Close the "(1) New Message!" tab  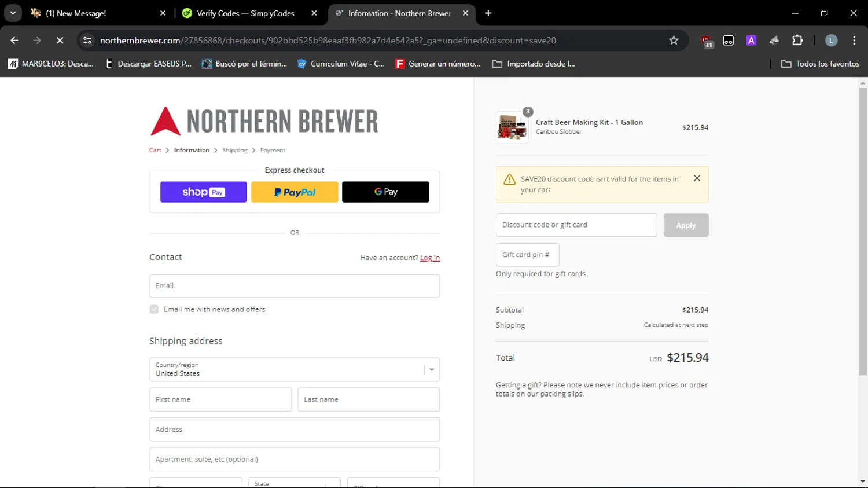pos(163,13)
